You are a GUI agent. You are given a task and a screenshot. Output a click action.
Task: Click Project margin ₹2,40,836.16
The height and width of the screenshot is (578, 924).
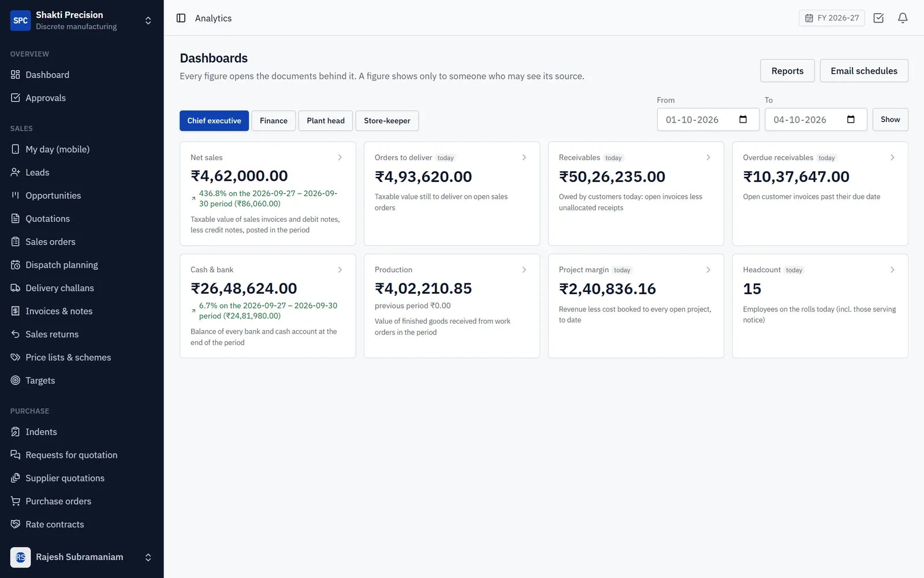coord(608,288)
